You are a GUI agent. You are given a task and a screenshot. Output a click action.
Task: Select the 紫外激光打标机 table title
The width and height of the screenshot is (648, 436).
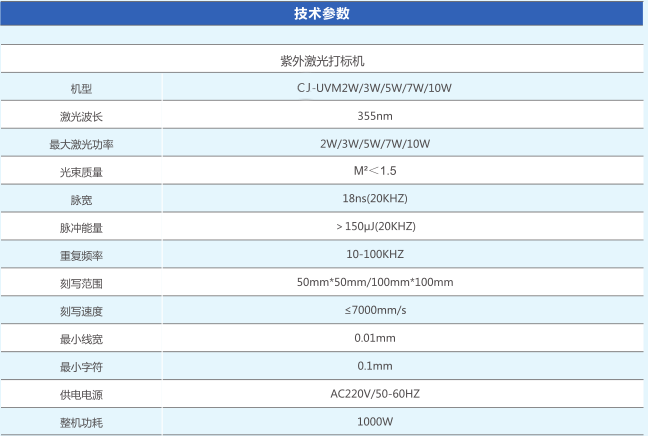pos(322,61)
